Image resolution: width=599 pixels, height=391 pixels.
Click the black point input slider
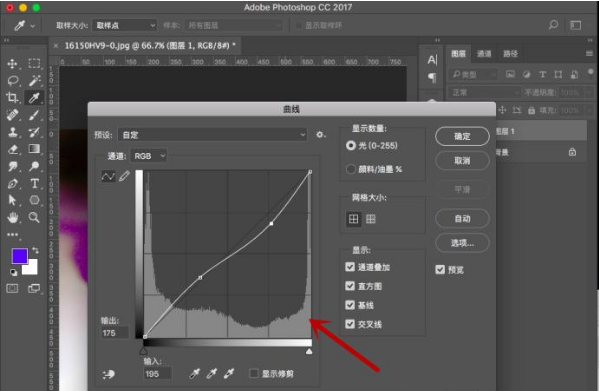(x=144, y=351)
